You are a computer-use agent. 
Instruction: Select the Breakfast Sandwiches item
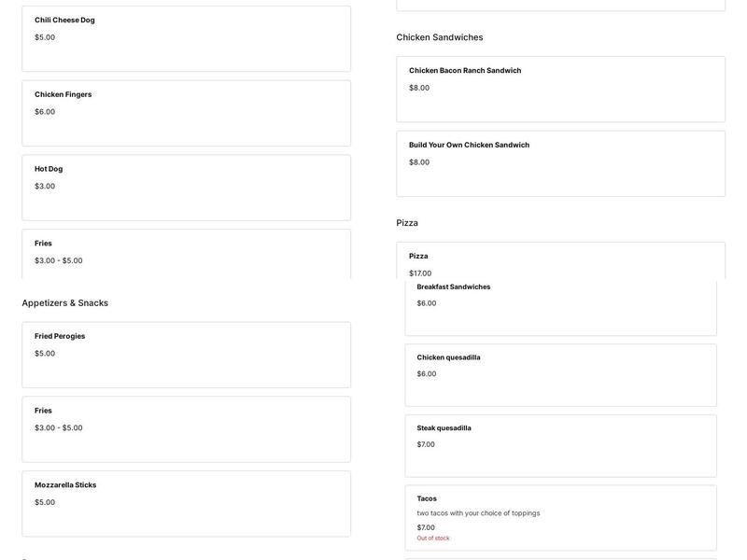click(x=560, y=306)
